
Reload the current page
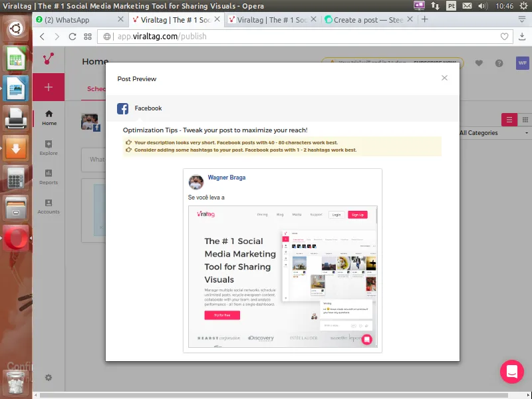pyautogui.click(x=72, y=37)
